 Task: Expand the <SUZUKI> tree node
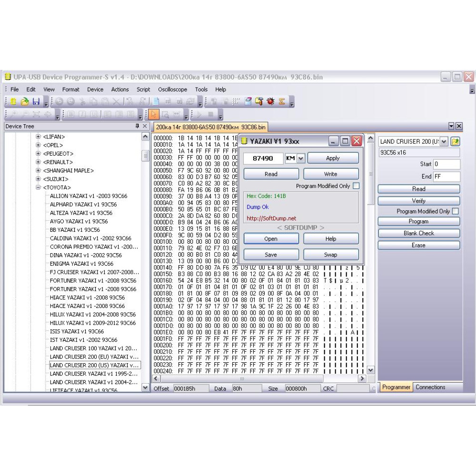click(38, 179)
